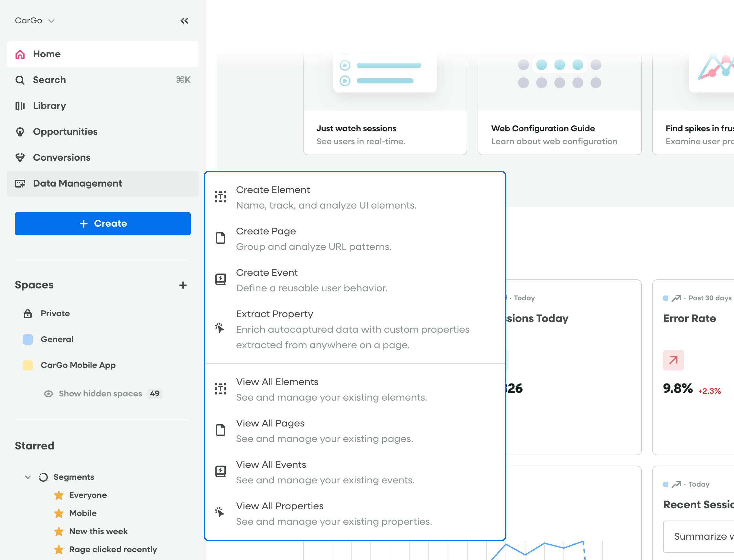Unstar the Everyone segment
This screenshot has width=734, height=560.
tap(59, 495)
